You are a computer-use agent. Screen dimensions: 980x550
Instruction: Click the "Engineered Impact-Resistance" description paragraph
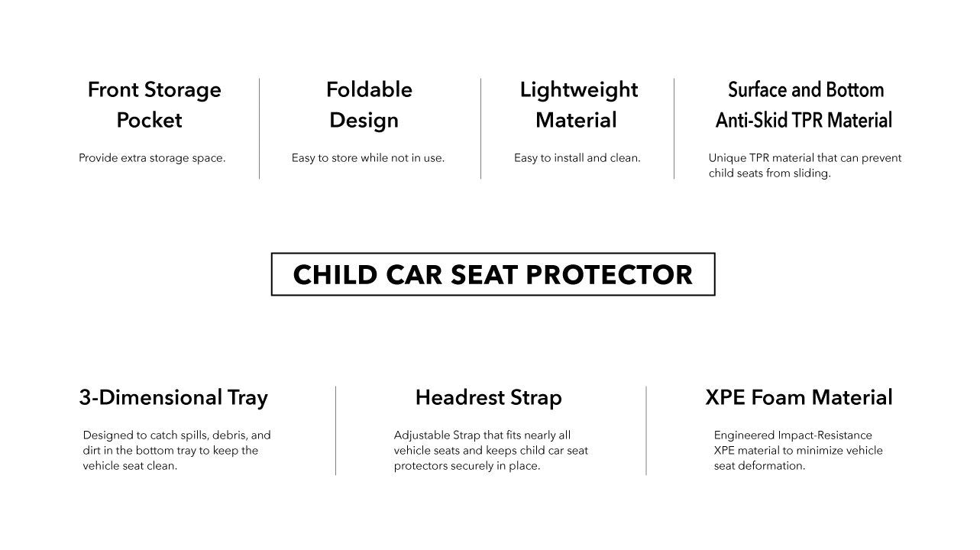797,450
